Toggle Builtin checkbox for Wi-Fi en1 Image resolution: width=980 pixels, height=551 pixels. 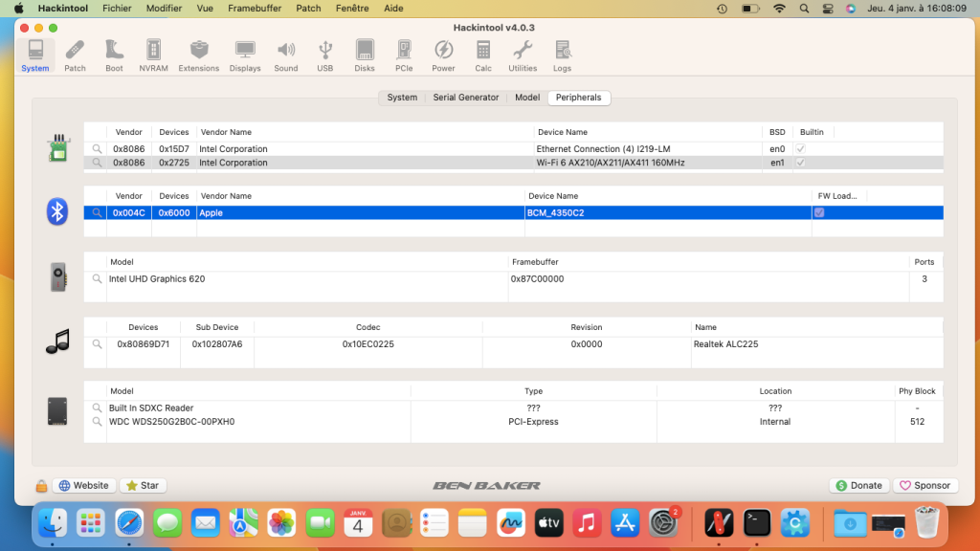point(801,163)
